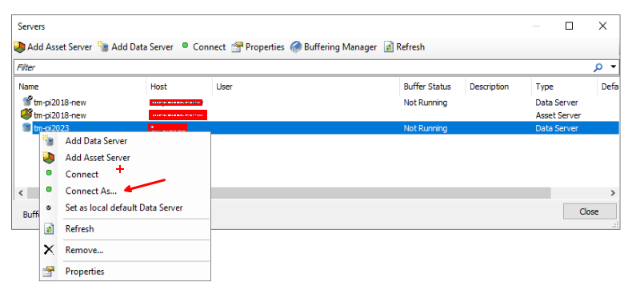Screen dimensions: 644x302
Task: Sort by the Buffer Status column header
Action: [427, 87]
